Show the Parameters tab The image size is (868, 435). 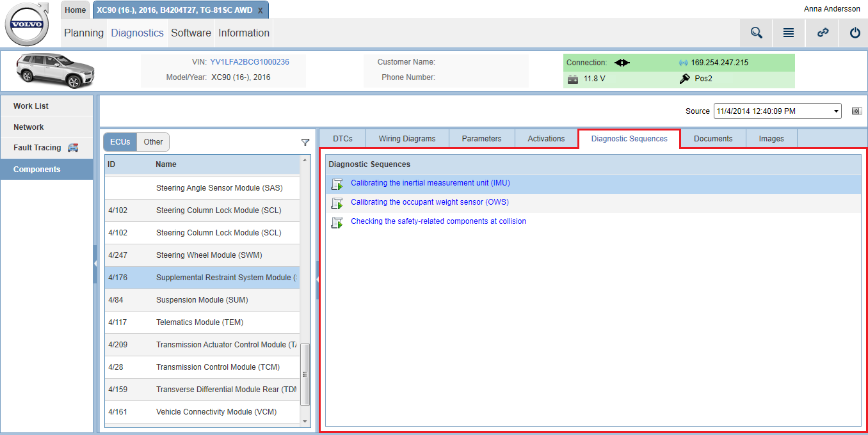pos(482,139)
